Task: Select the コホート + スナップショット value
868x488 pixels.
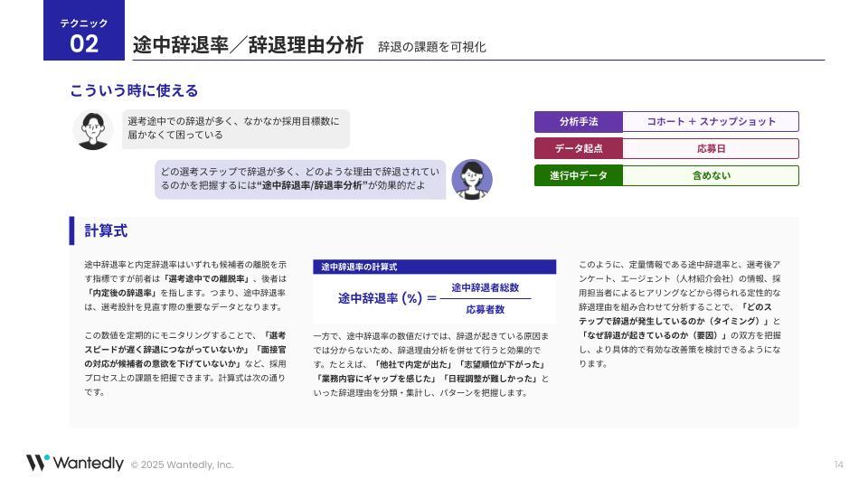Action: [711, 122]
